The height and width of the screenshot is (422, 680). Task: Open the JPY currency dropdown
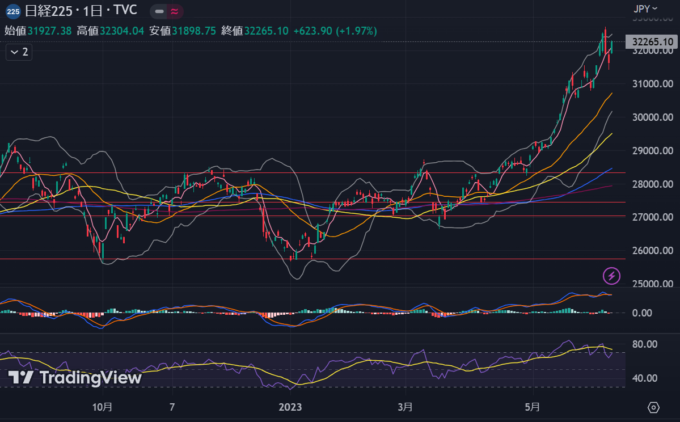645,9
